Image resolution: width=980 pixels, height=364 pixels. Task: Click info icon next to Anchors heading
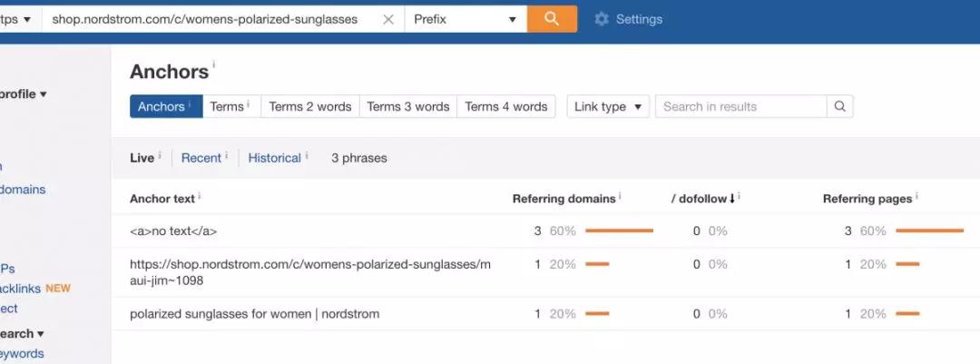[x=214, y=65]
